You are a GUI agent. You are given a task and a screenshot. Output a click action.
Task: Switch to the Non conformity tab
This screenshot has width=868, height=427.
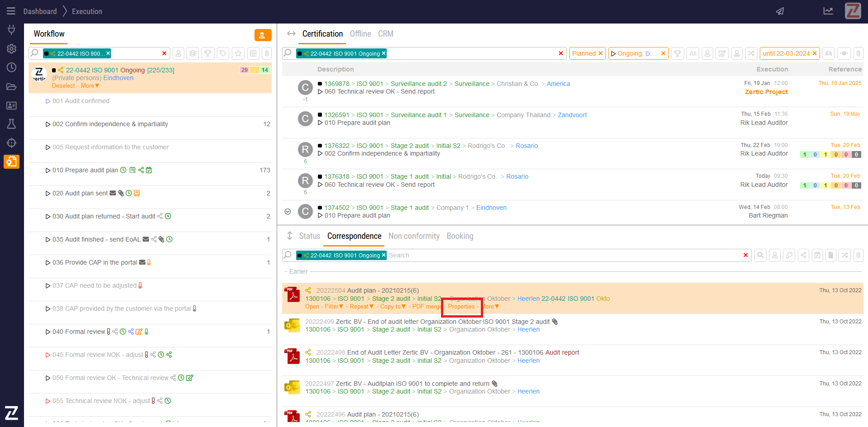[414, 236]
